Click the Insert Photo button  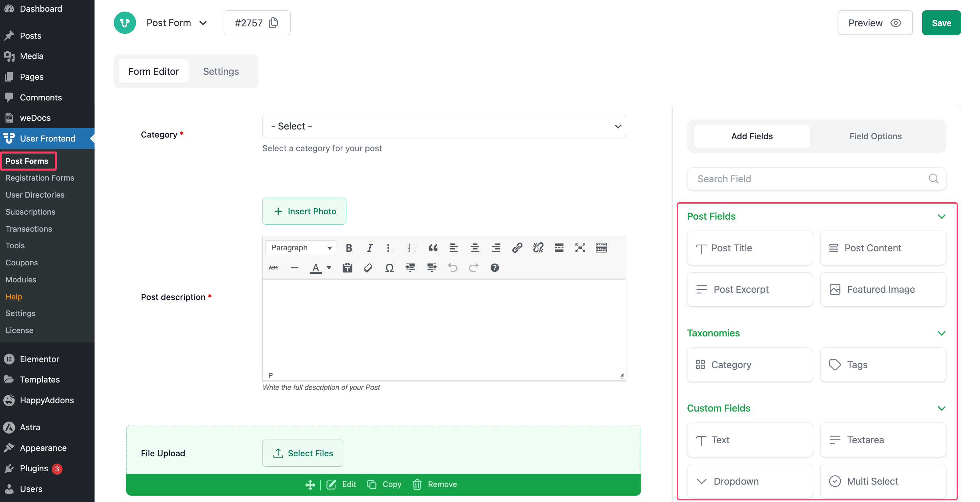pos(304,211)
